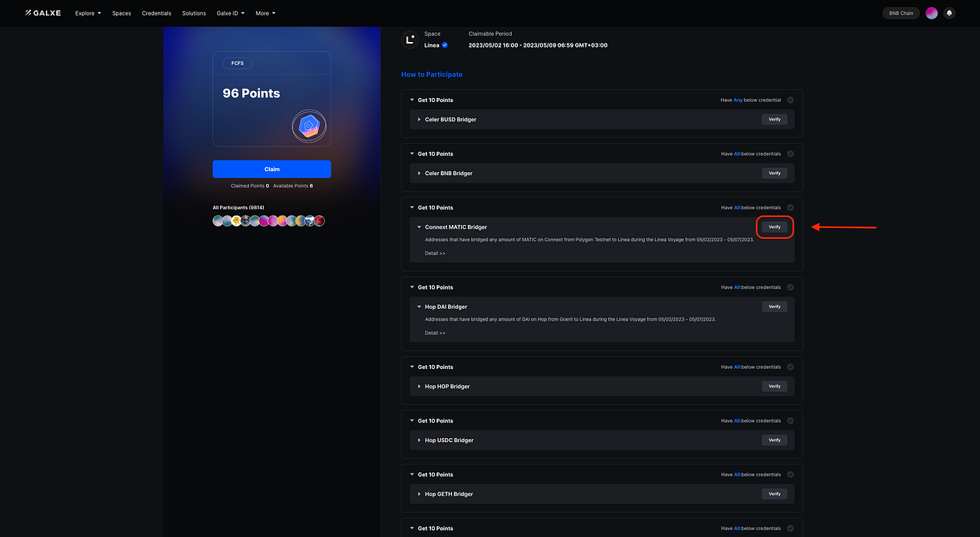The width and height of the screenshot is (980, 537).
Task: Collapse the Hop DAI Bridger row
Action: tap(419, 307)
